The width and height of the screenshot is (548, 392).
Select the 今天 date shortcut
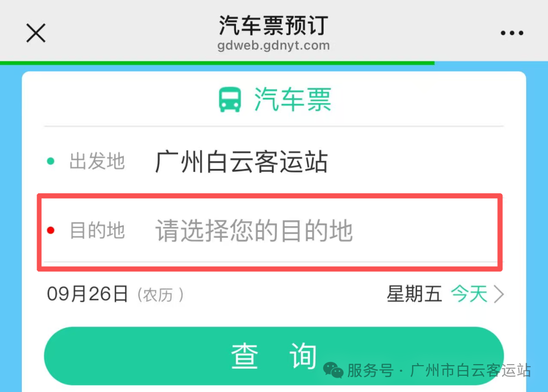tap(469, 294)
